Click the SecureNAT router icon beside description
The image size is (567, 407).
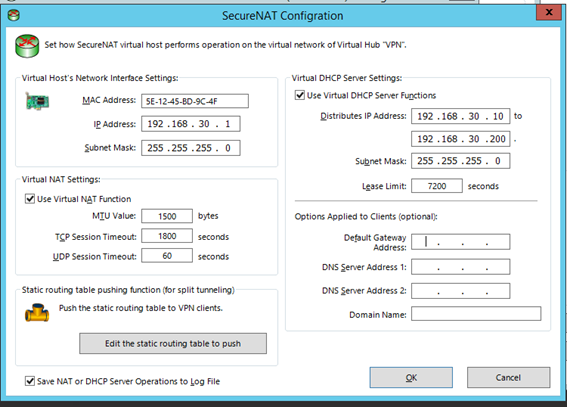tap(27, 46)
